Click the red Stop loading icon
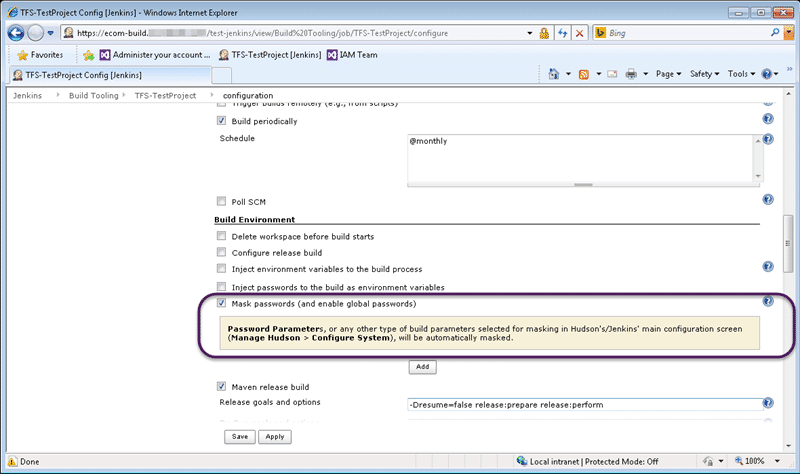The height and width of the screenshot is (474, 800). tap(580, 33)
